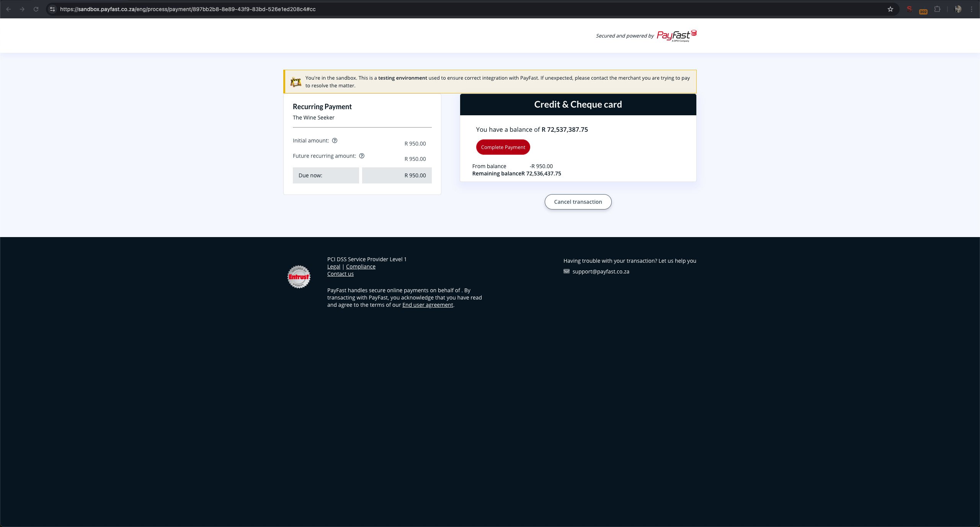
Task: Open the End user agreement link
Action: point(428,305)
